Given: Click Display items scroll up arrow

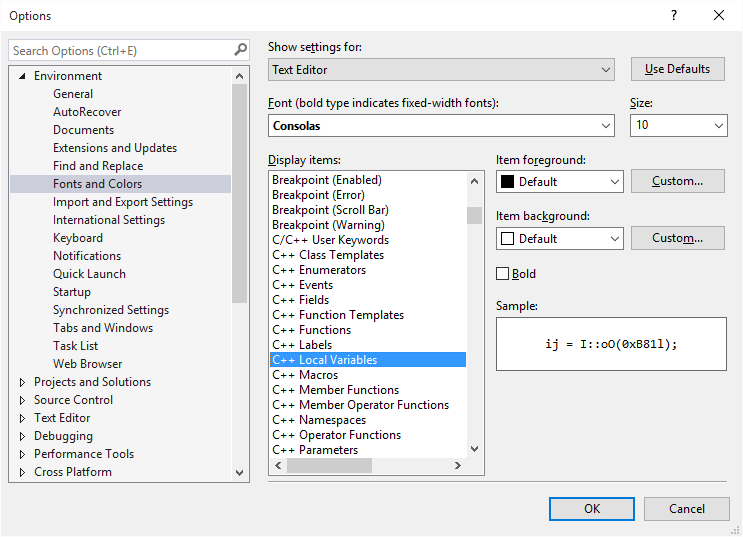Looking at the screenshot, I should pos(474,181).
